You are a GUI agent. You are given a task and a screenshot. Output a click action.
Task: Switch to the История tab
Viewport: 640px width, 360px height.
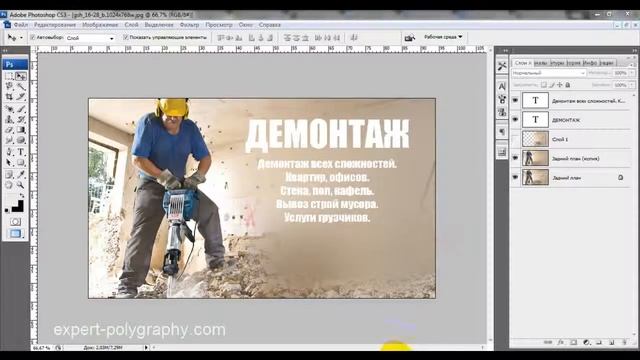[573, 63]
